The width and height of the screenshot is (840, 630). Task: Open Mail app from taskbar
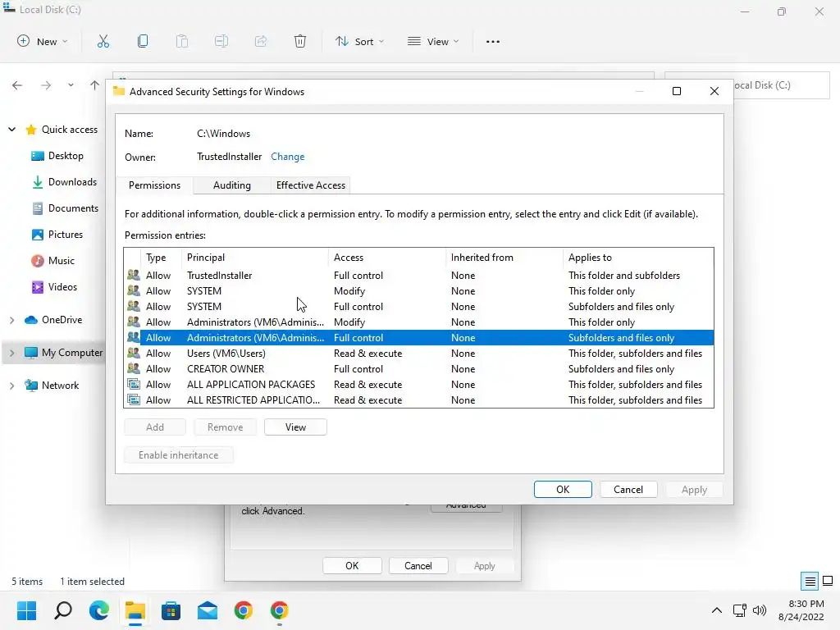click(208, 610)
